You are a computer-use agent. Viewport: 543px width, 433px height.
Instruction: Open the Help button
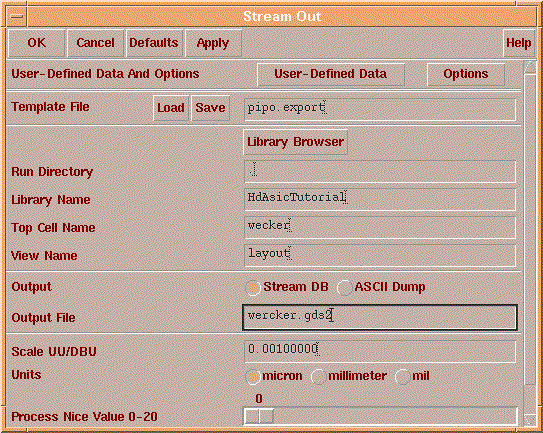pyautogui.click(x=518, y=43)
